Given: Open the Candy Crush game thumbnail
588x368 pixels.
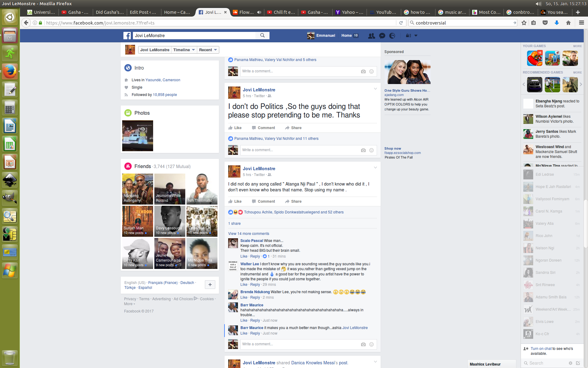Looking at the screenshot, I should [534, 58].
